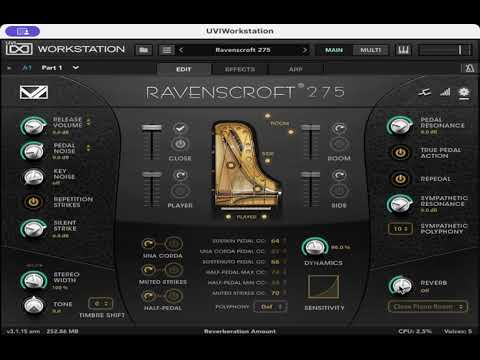Viewport: 480px width, 360px height.
Task: Enable the Room mic power button
Action: [339, 144]
